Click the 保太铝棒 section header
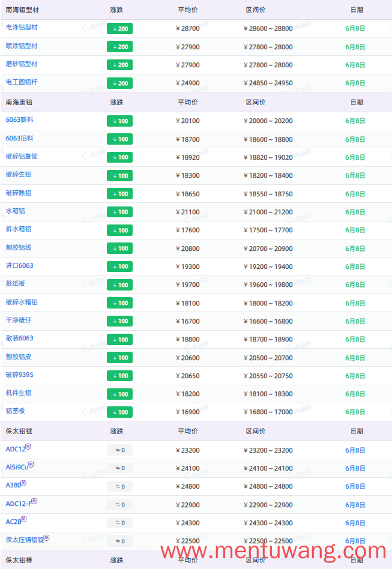 pos(19,560)
